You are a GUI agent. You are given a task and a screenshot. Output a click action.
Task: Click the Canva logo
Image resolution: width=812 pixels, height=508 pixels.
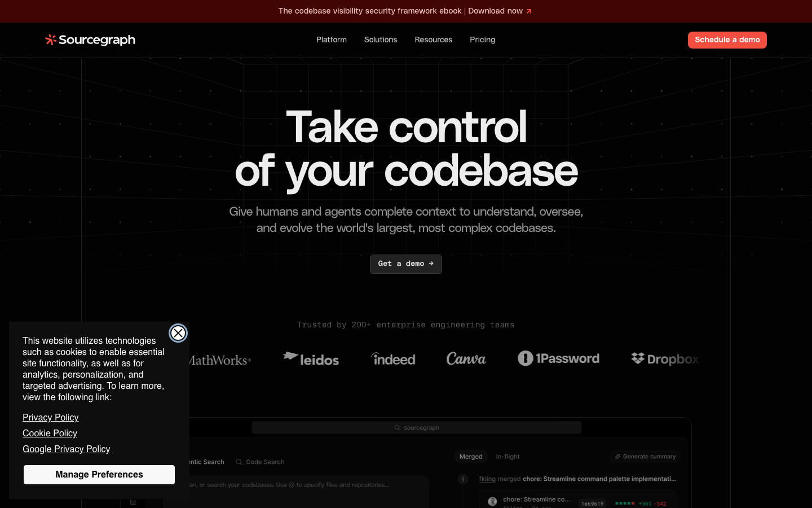point(466,359)
